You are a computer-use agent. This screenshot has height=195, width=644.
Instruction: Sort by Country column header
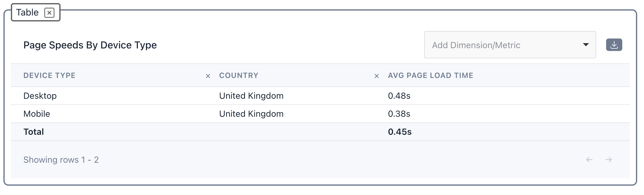tap(238, 75)
